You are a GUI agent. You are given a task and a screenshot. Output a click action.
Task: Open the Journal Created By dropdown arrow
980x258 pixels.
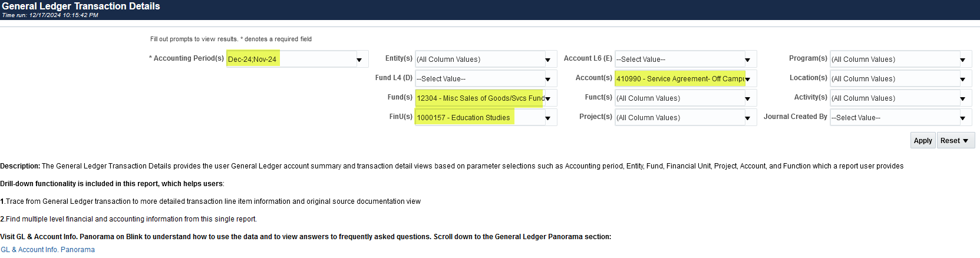click(962, 118)
